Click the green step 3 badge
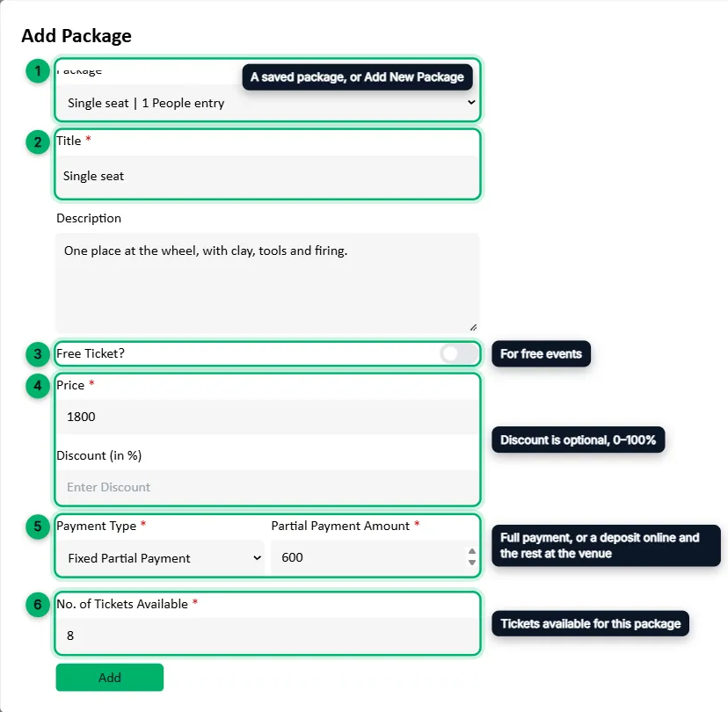728x712 pixels. (x=38, y=354)
